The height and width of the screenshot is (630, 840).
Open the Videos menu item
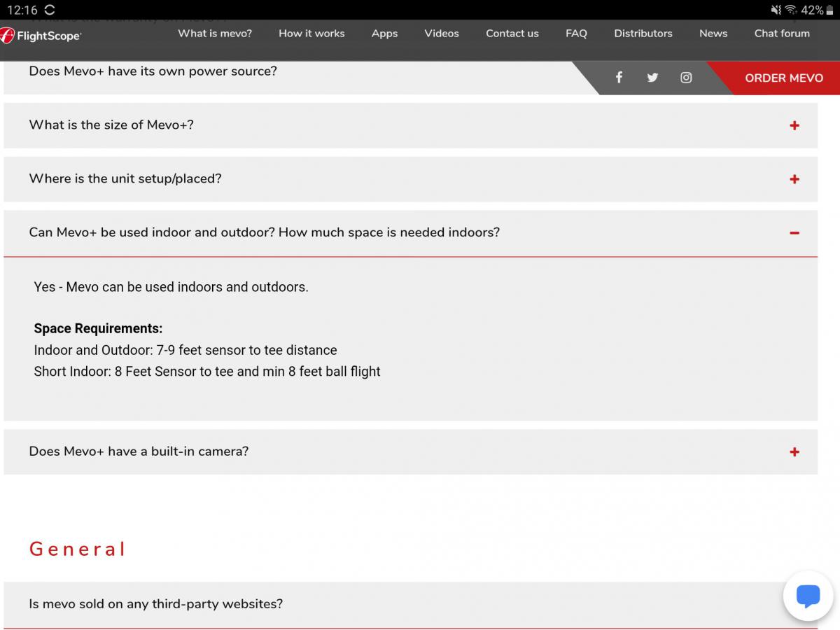[442, 33]
